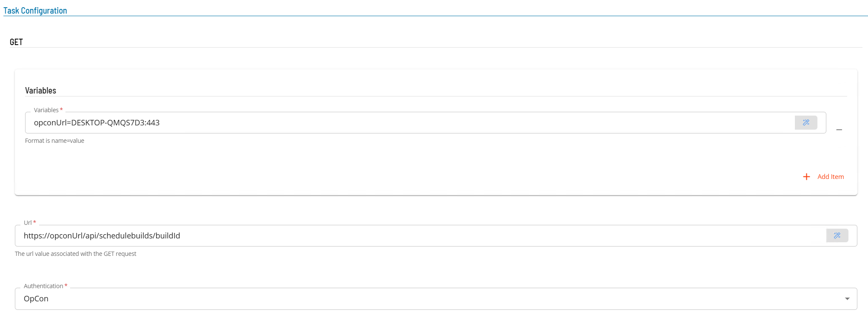
Task: Click the opconUrl=DESKTOP-QMQS7D3:443 text
Action: 96,122
